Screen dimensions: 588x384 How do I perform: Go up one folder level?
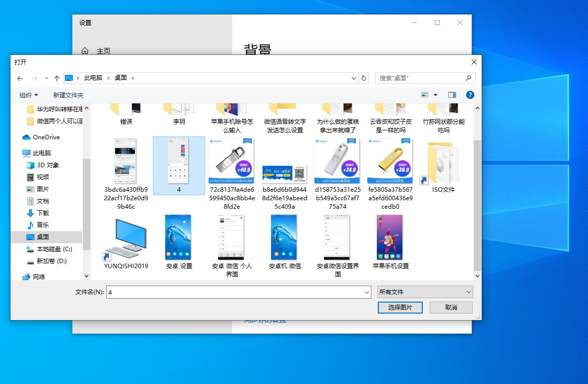[56, 78]
